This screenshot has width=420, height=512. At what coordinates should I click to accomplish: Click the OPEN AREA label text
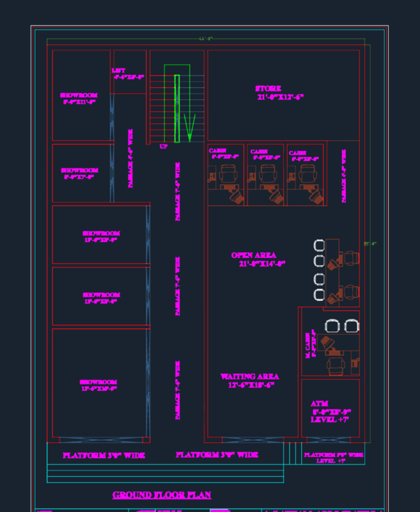254,255
